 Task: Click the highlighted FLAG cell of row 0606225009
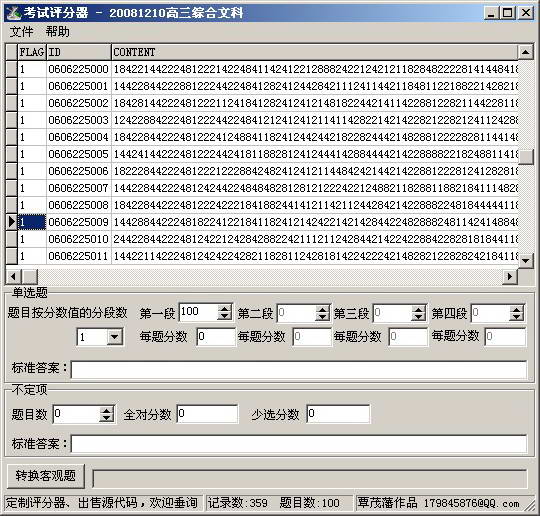coord(32,222)
